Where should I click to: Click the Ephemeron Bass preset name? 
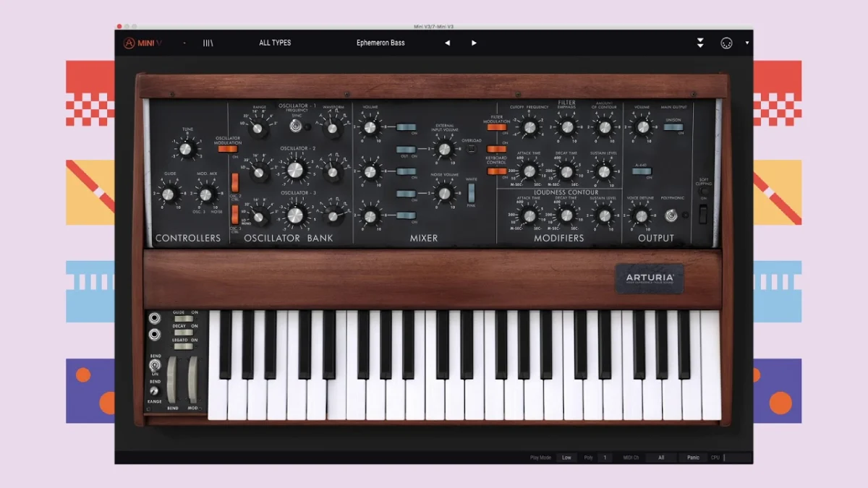pyautogui.click(x=380, y=43)
